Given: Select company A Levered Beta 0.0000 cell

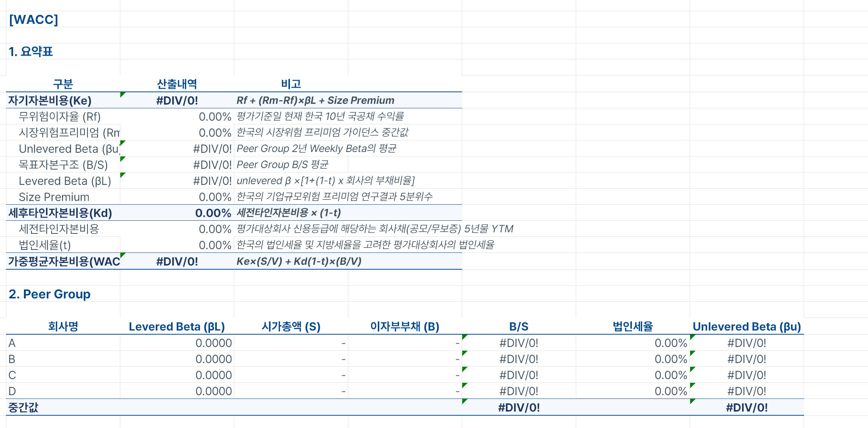Looking at the screenshot, I should pos(213,343).
